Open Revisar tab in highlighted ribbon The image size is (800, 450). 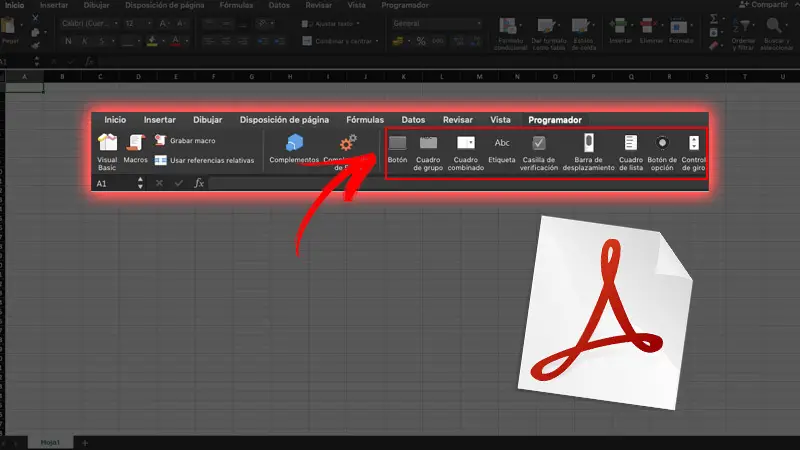tap(458, 120)
